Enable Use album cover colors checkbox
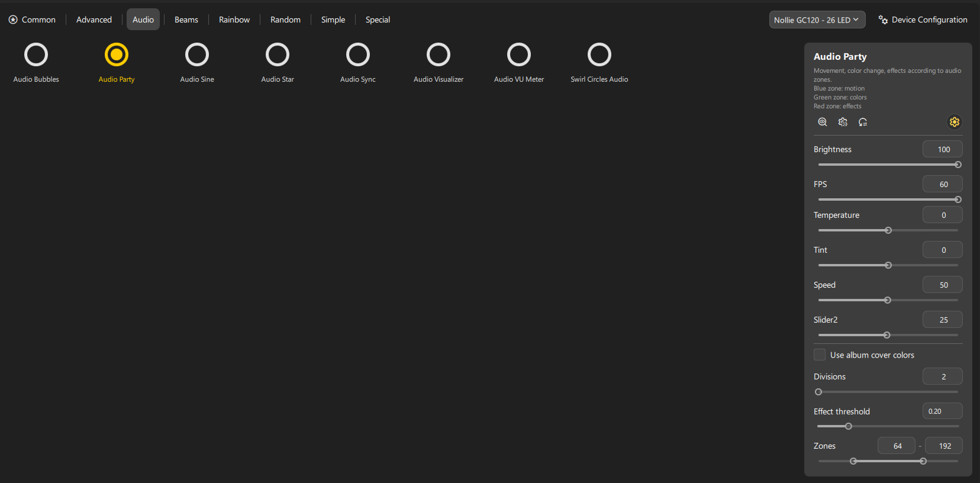This screenshot has width=980, height=483. [x=820, y=355]
